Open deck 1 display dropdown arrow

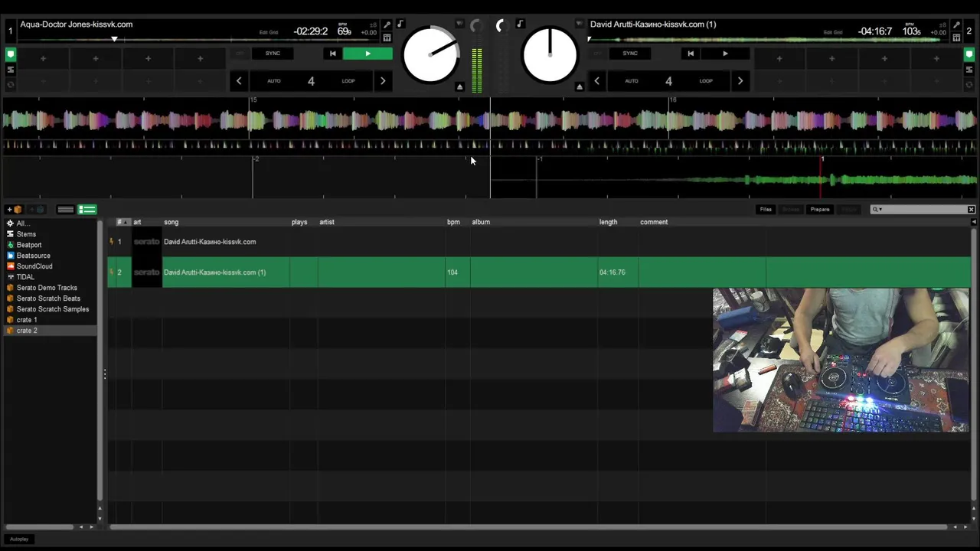coord(459,24)
